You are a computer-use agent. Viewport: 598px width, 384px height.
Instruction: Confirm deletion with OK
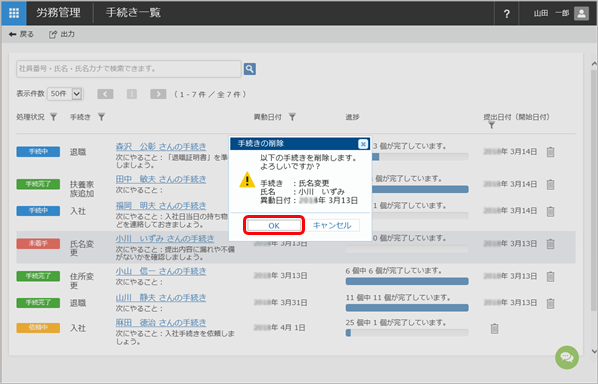[x=274, y=225]
